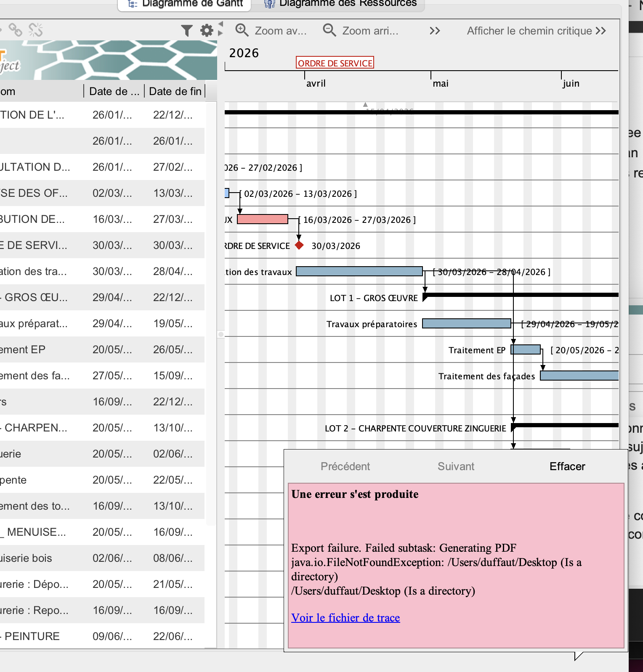
Task: Open the task filter funnel icon
Action: pos(186,30)
